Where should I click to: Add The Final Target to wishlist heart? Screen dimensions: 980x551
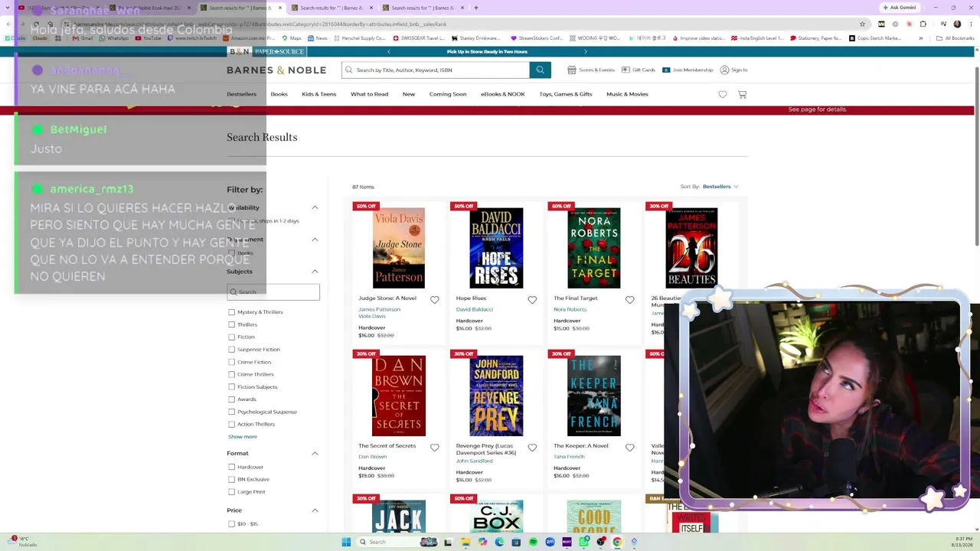tap(629, 300)
